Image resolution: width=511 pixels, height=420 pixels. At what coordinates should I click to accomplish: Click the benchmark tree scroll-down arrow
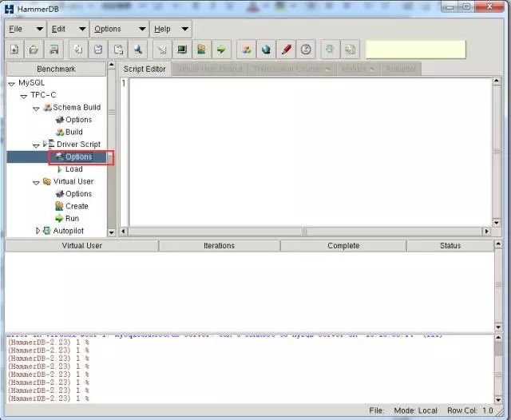tap(112, 232)
